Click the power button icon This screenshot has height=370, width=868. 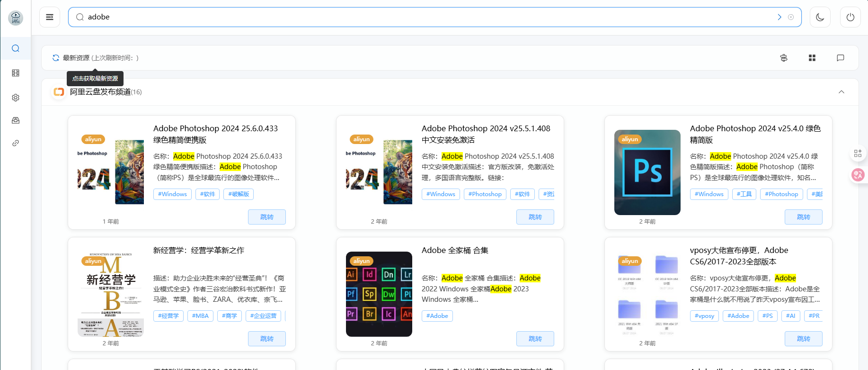point(850,17)
